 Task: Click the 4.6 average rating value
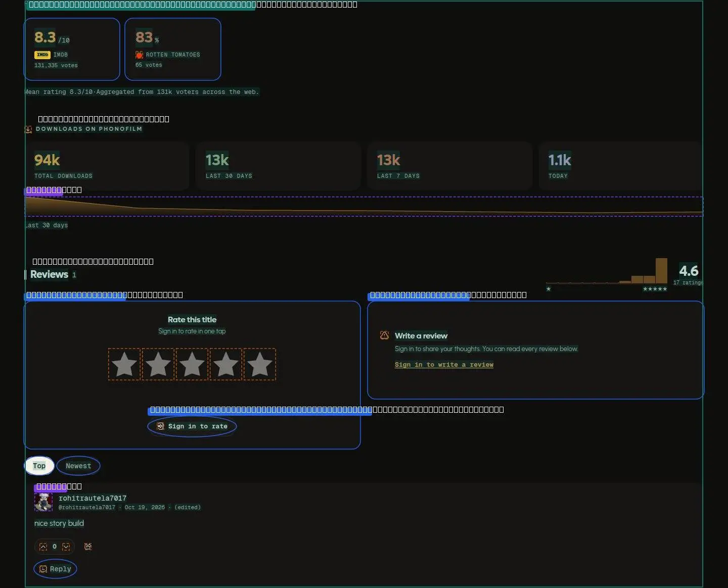coord(689,271)
